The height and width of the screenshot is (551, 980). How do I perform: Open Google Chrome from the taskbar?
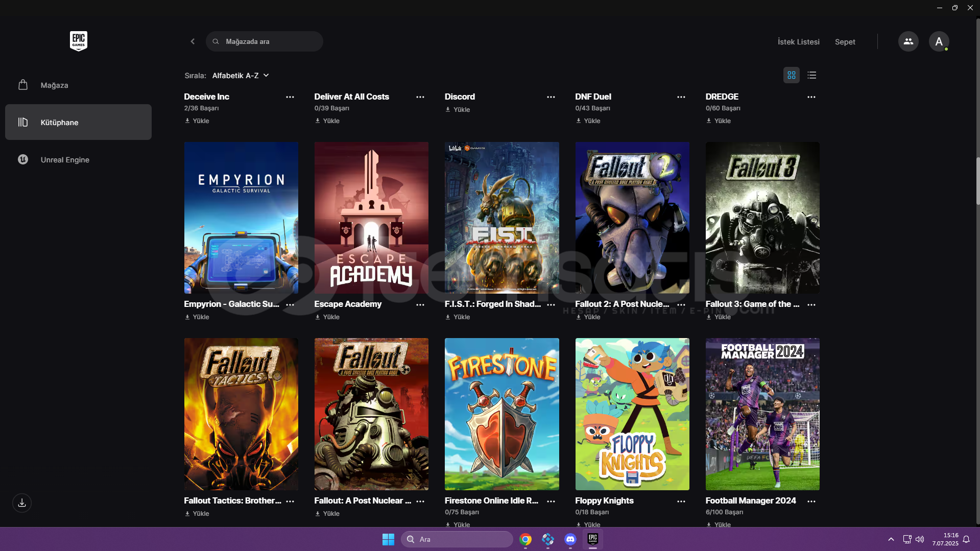coord(525,539)
